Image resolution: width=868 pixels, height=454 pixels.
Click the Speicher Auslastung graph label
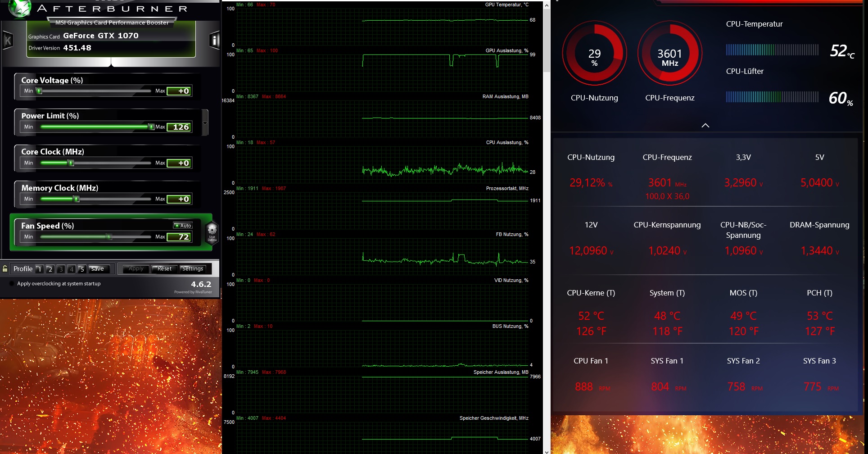[x=501, y=372]
